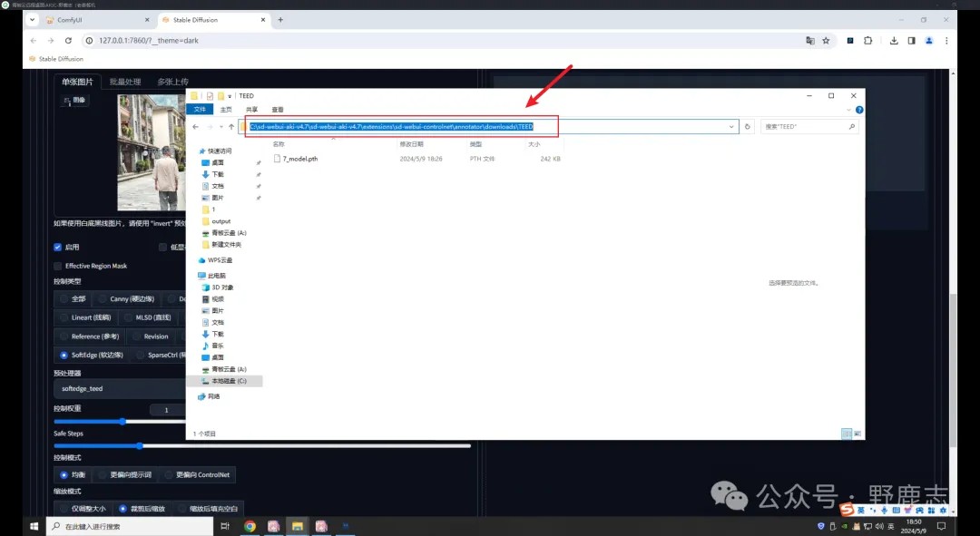Open the Windows Start menu
The height and width of the screenshot is (536, 980).
click(34, 527)
